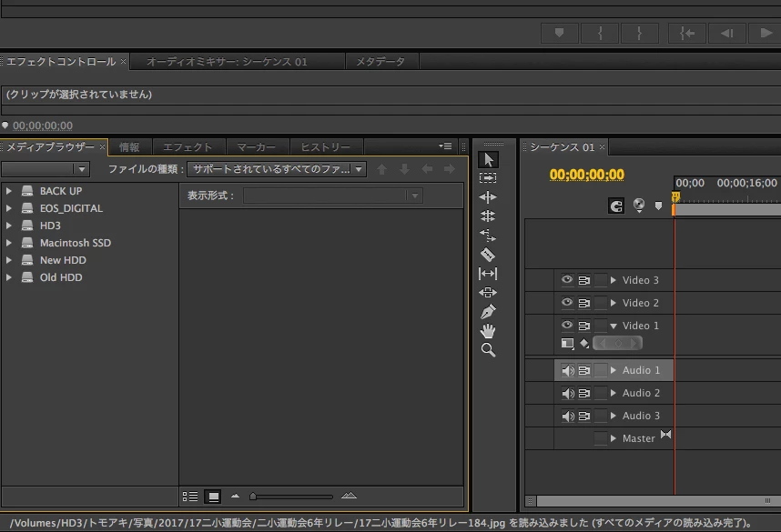The image size is (781, 532).
Task: Expand the Video 3 track
Action: (x=614, y=280)
